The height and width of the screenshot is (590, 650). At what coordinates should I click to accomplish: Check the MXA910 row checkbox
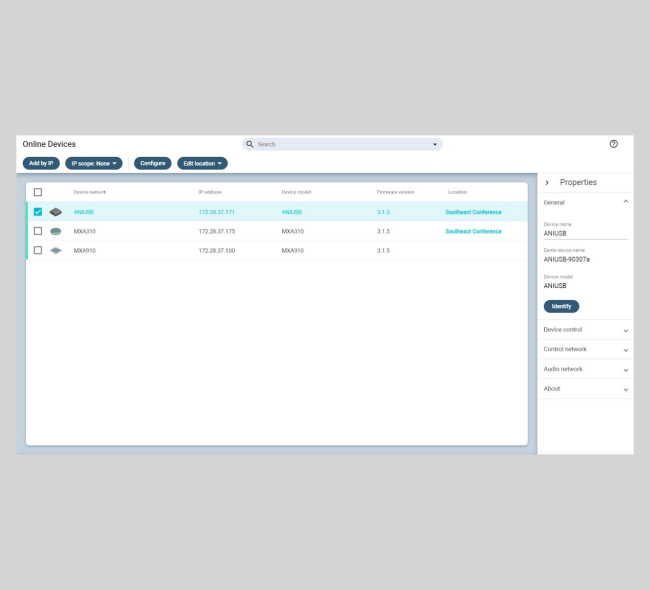[x=38, y=250]
